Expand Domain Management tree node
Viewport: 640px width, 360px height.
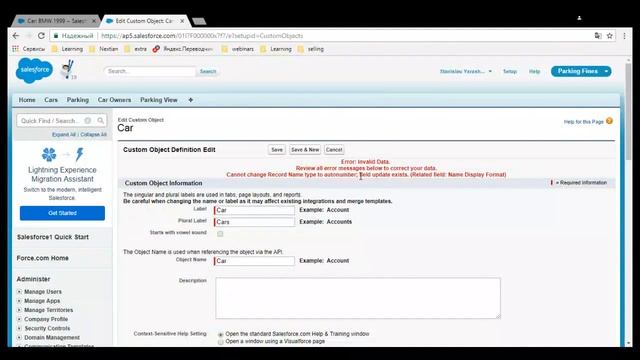point(19,338)
